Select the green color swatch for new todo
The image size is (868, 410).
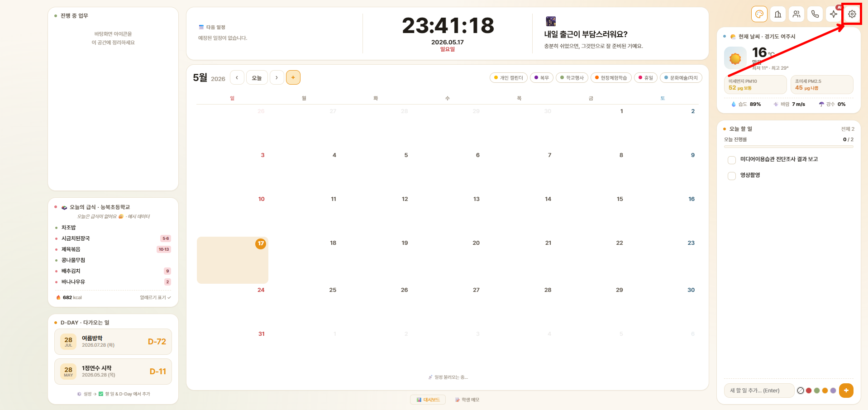click(817, 391)
